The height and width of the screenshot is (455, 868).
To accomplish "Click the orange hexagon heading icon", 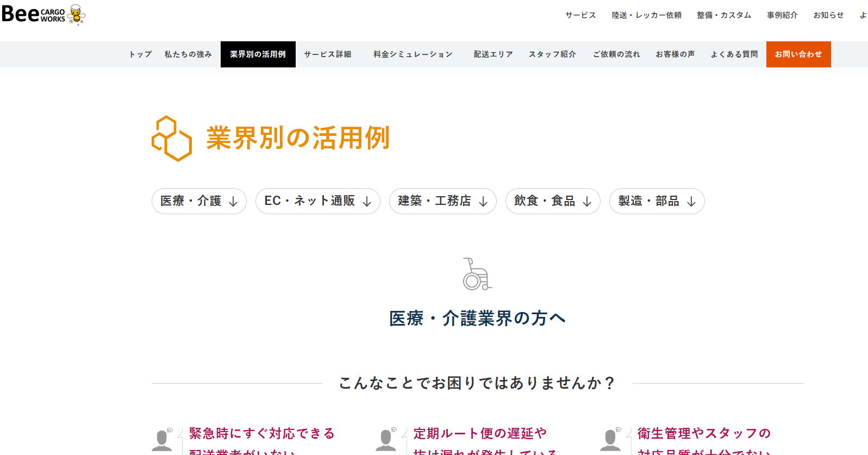I will tap(171, 139).
